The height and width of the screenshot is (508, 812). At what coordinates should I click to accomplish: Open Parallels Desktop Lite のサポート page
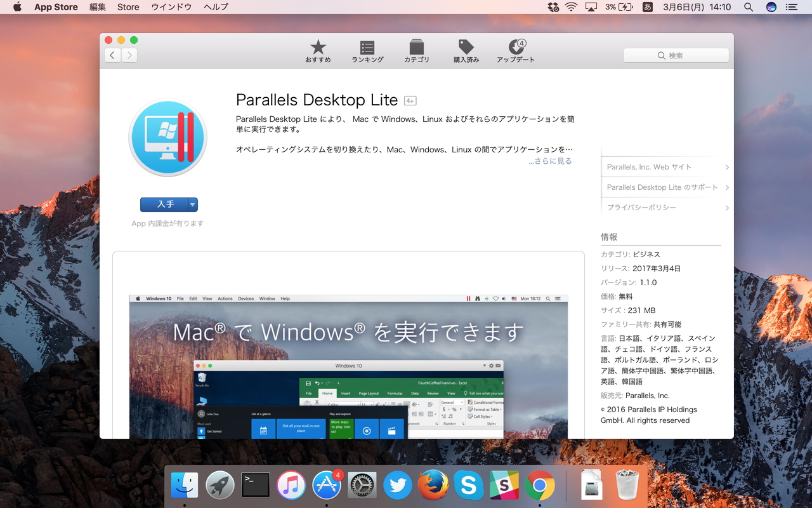pos(664,187)
